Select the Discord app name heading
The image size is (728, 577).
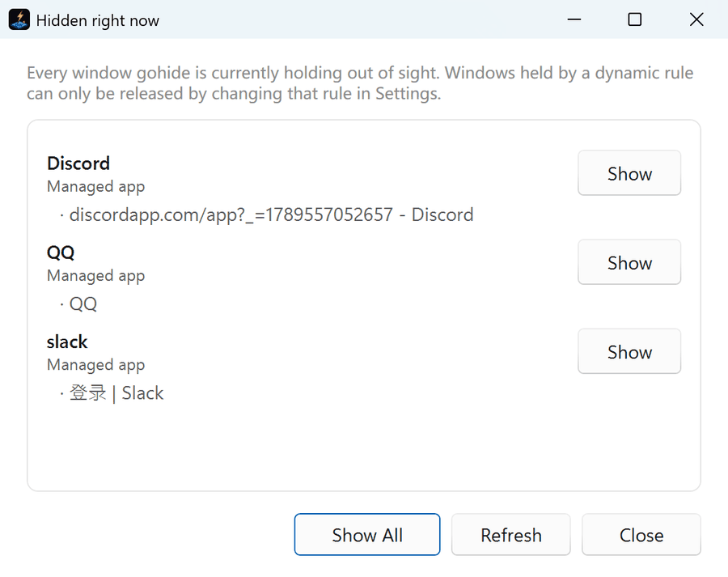(78, 163)
